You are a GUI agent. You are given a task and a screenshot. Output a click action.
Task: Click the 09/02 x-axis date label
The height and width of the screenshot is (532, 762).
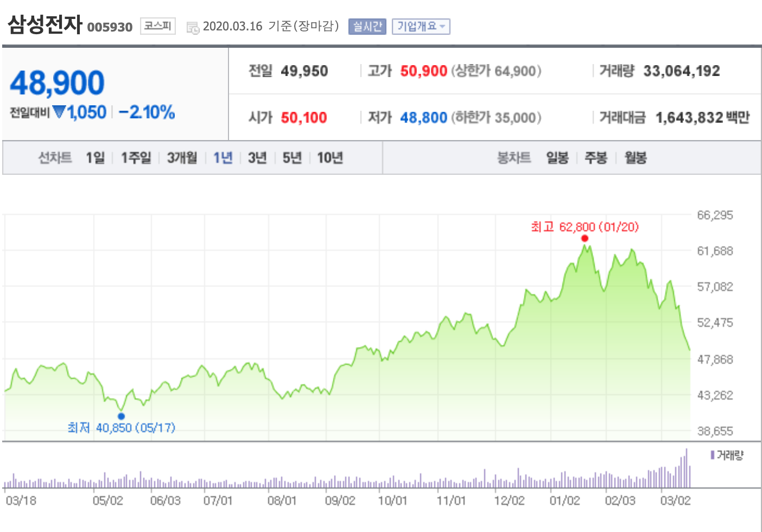pos(340,501)
